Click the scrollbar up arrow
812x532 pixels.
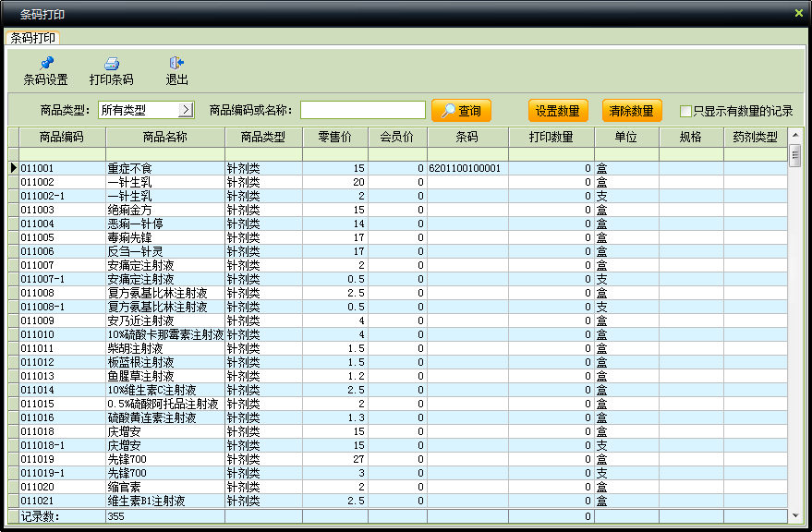click(x=795, y=135)
